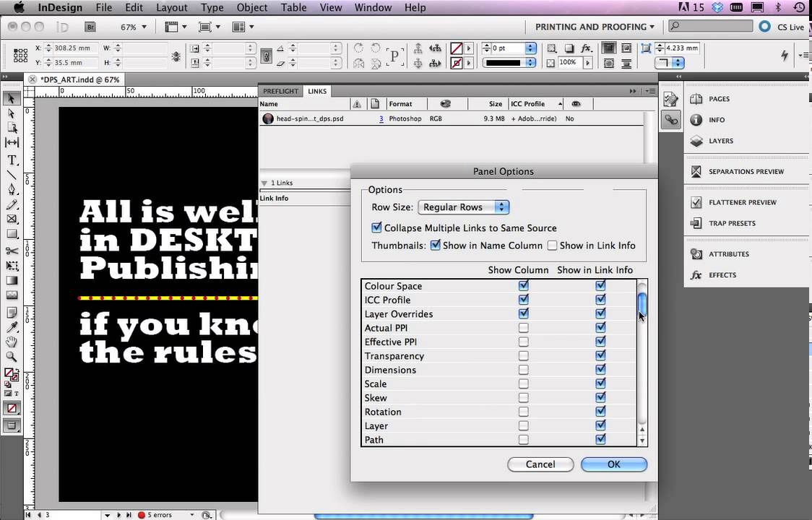Screen dimensions: 812x520
Task: Uncheck Collapse Multiple Links to Same Source
Action: point(376,227)
